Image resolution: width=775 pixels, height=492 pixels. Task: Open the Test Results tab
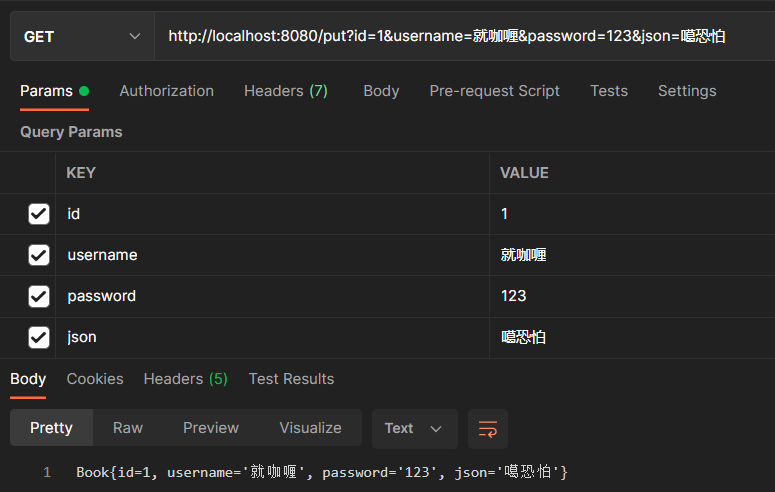(x=291, y=379)
